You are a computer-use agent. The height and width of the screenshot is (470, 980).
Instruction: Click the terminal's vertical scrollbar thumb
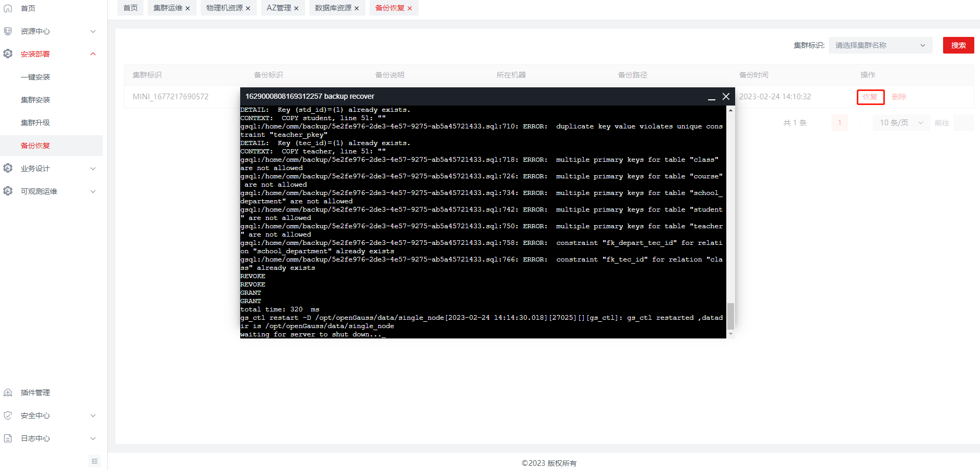[x=730, y=316]
